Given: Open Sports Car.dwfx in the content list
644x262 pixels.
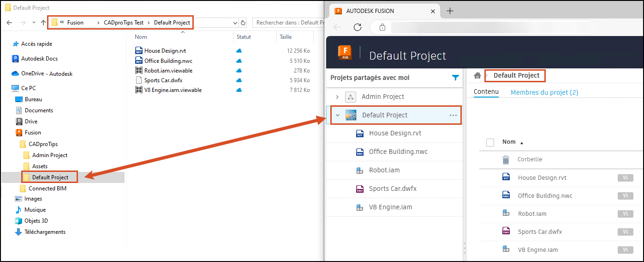Looking at the screenshot, I should pyautogui.click(x=540, y=232).
